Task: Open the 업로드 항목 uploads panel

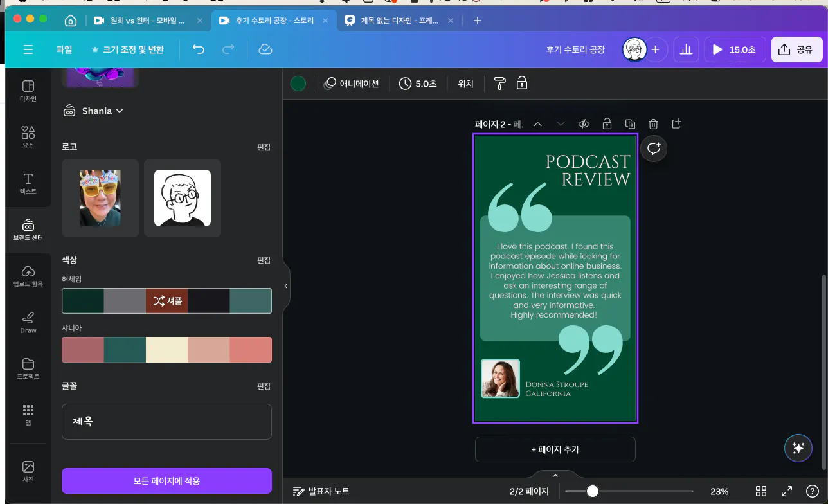Action: [x=28, y=276]
